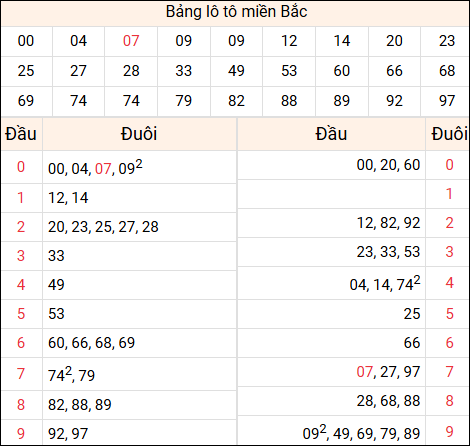The width and height of the screenshot is (470, 446).
Task: Click the row text "92, 97"
Action: 68,434
